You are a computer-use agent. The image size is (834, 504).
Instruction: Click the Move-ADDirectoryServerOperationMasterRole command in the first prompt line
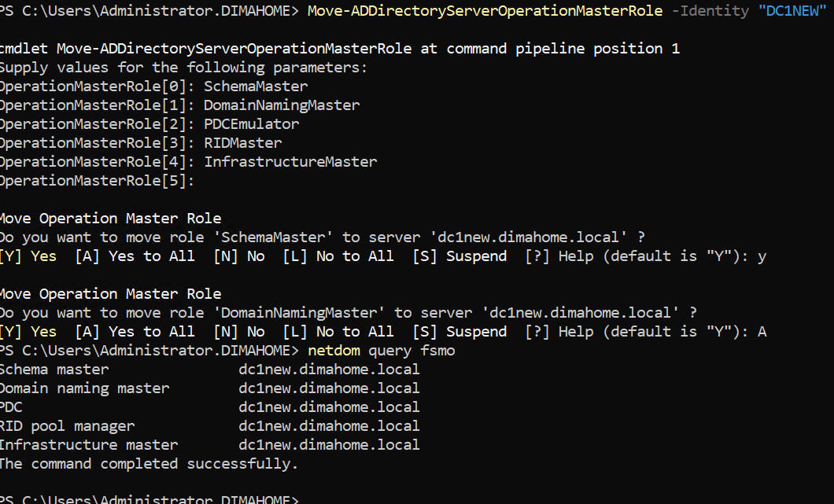[485, 11]
